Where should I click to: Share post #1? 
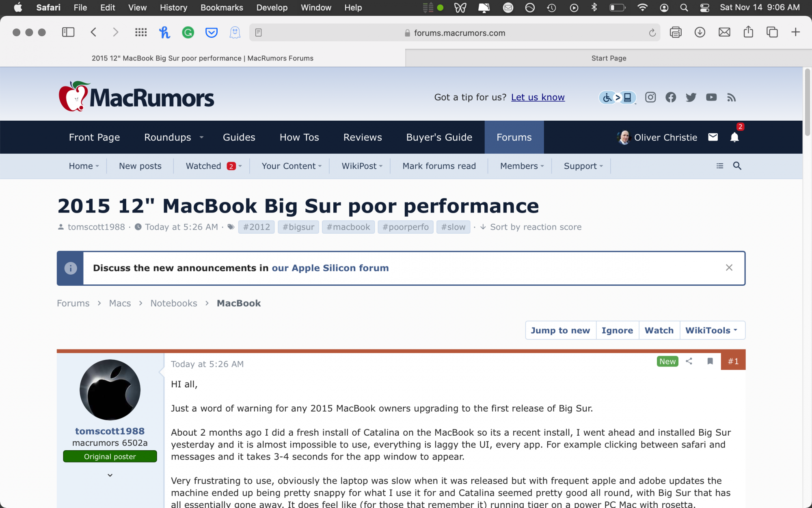click(x=689, y=361)
